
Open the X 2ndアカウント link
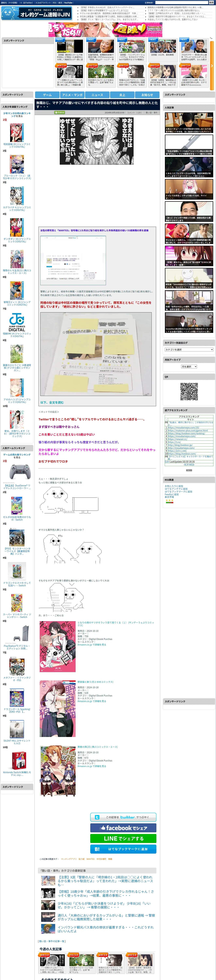pyautogui.click(x=43, y=2)
